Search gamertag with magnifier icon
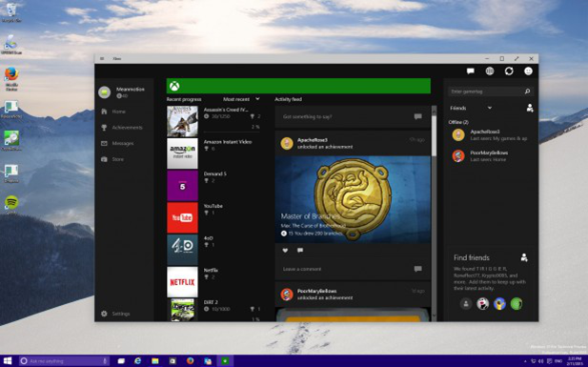Screen dimensions: 588x367 [527, 92]
